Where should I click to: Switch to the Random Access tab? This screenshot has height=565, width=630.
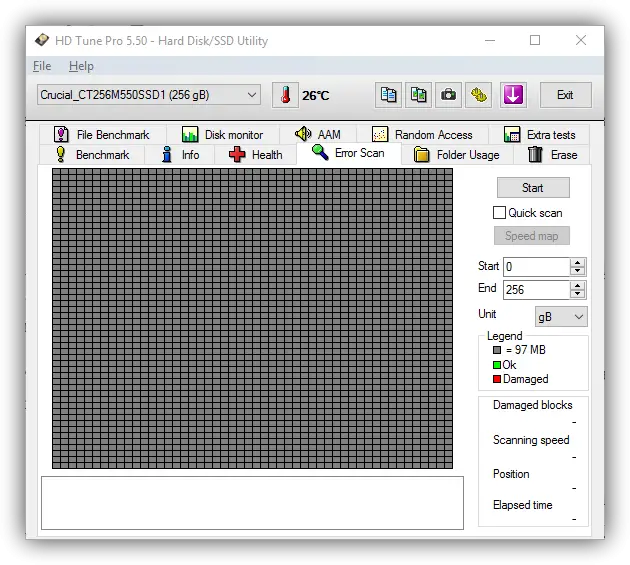click(423, 134)
